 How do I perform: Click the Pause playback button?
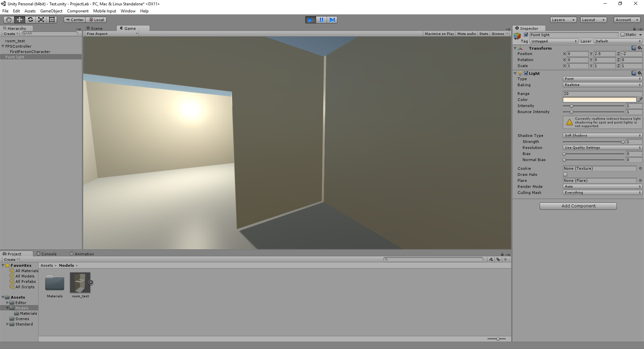point(321,20)
